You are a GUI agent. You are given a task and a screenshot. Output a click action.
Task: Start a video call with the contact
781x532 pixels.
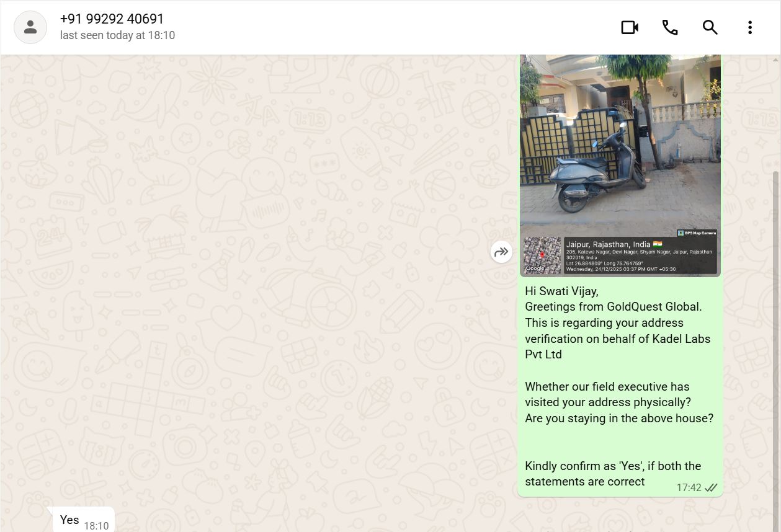(x=630, y=27)
